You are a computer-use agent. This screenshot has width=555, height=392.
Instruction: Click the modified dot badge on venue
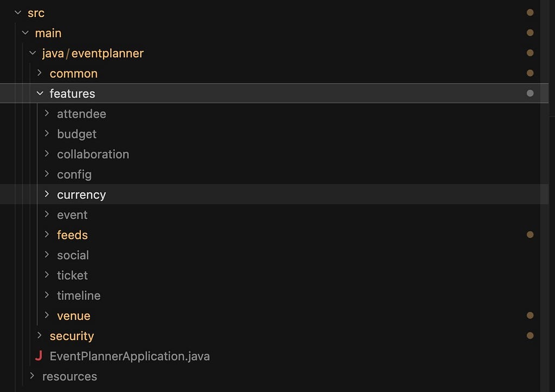tap(530, 315)
